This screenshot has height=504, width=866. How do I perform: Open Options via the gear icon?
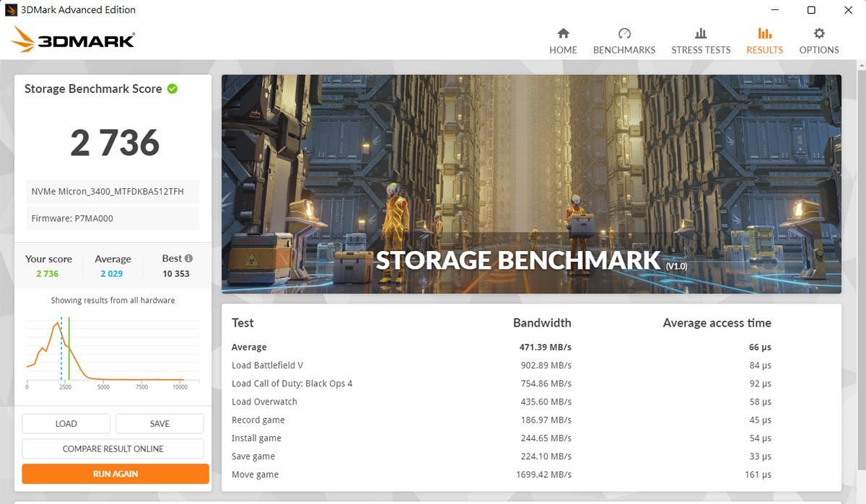(x=819, y=33)
